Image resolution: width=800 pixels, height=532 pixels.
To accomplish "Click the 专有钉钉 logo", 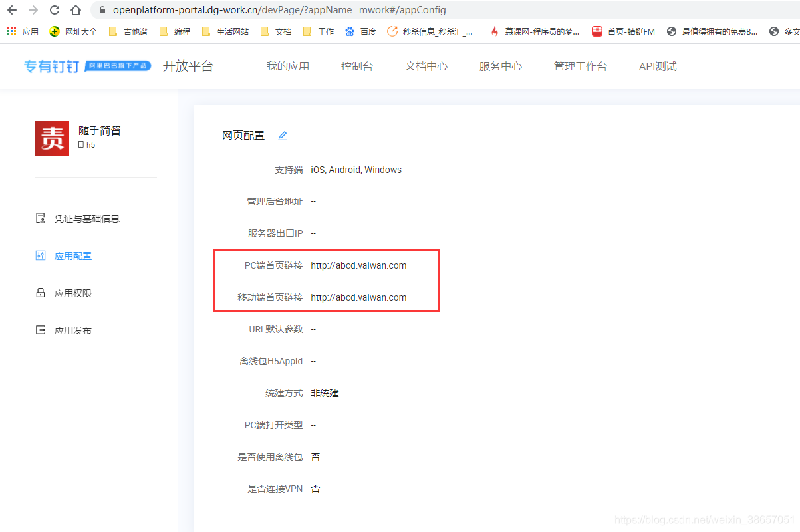I will point(87,66).
